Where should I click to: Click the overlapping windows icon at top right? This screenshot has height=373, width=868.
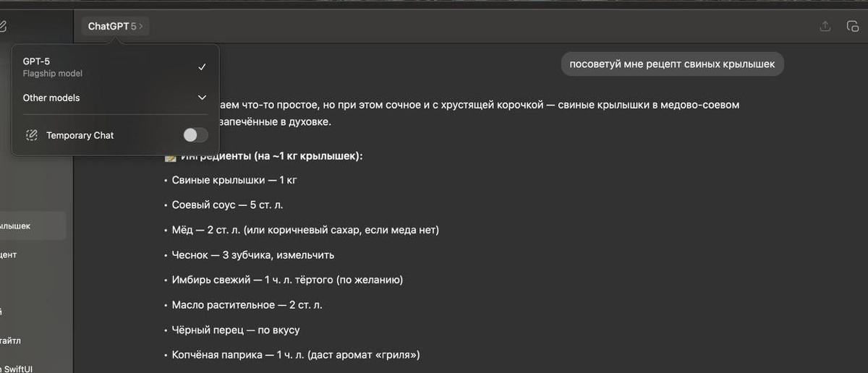(852, 26)
